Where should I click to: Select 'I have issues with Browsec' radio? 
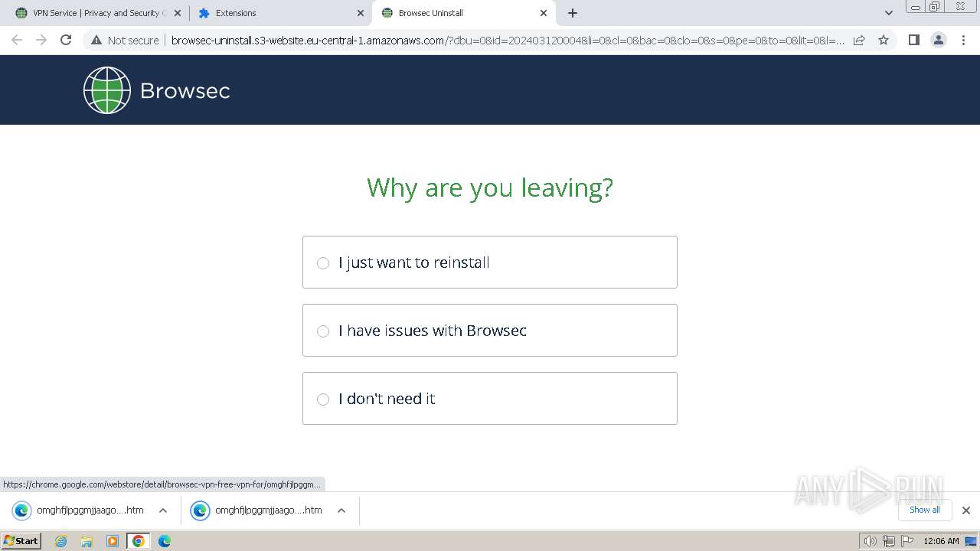click(323, 331)
